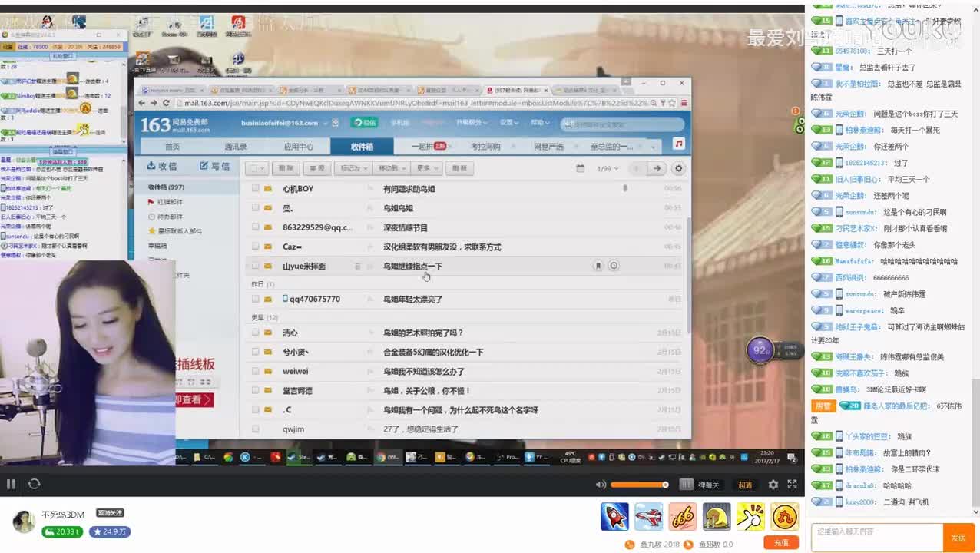Send the yellow bell-shaped gift
980x553 pixels.
coord(717,516)
